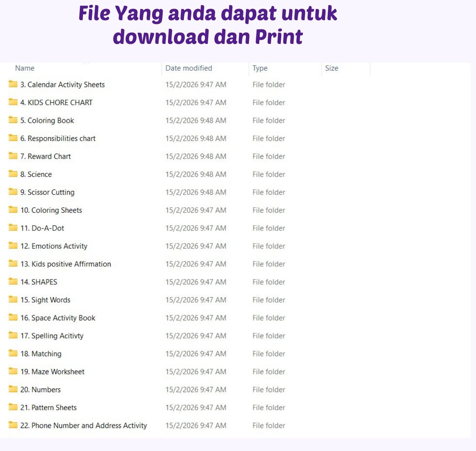
Task: Select '21. Pattern Sheets' folder name
Action: tap(48, 407)
